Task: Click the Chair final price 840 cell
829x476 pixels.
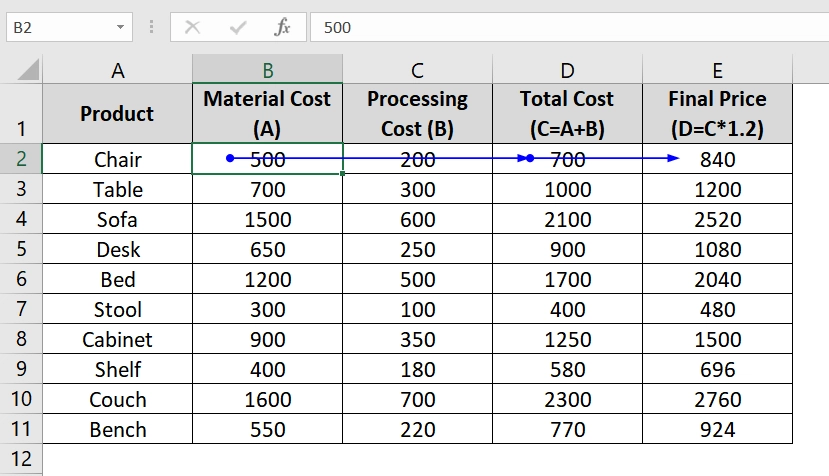Action: 717,159
